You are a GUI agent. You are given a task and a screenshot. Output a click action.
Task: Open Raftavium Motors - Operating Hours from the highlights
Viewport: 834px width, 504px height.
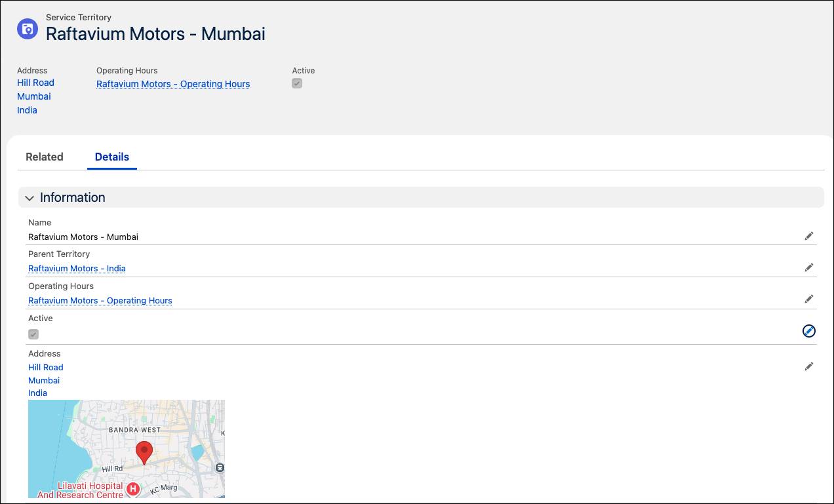click(x=172, y=84)
